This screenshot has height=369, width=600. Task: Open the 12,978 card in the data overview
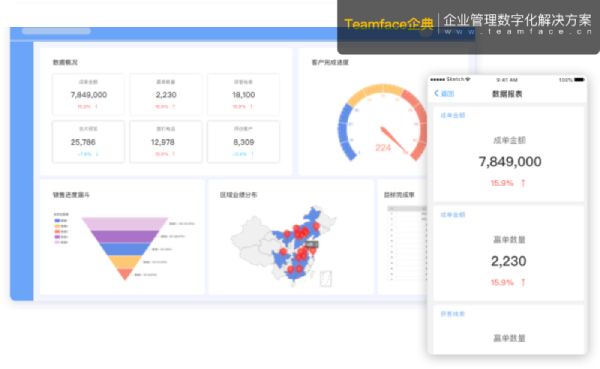(x=166, y=142)
